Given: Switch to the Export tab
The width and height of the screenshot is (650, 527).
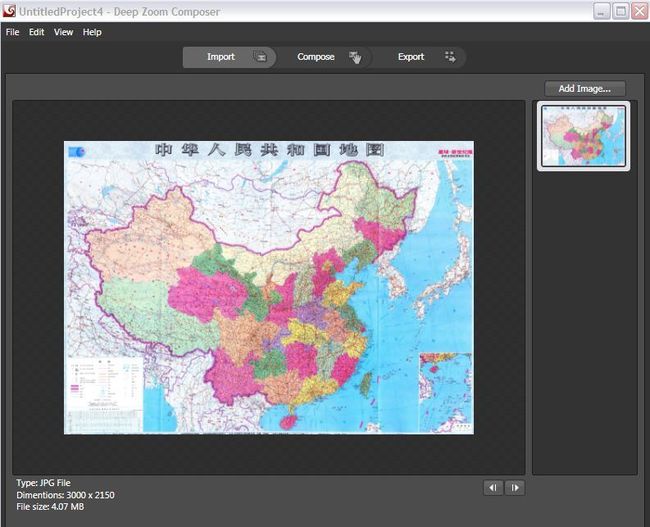Looking at the screenshot, I should pos(419,57).
